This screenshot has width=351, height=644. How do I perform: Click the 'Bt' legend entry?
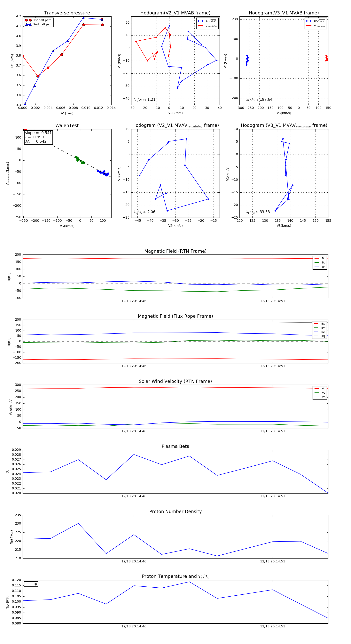[320, 263]
